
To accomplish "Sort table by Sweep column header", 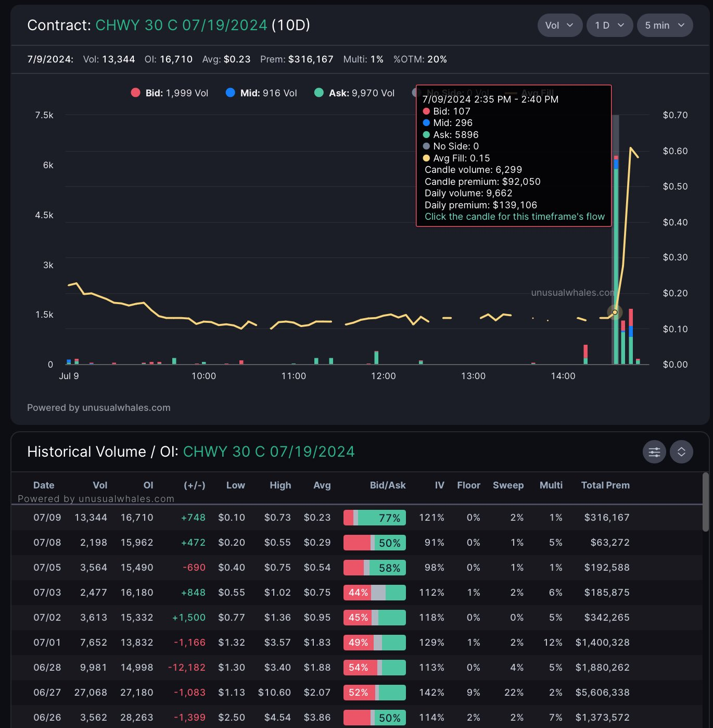I will (508, 485).
